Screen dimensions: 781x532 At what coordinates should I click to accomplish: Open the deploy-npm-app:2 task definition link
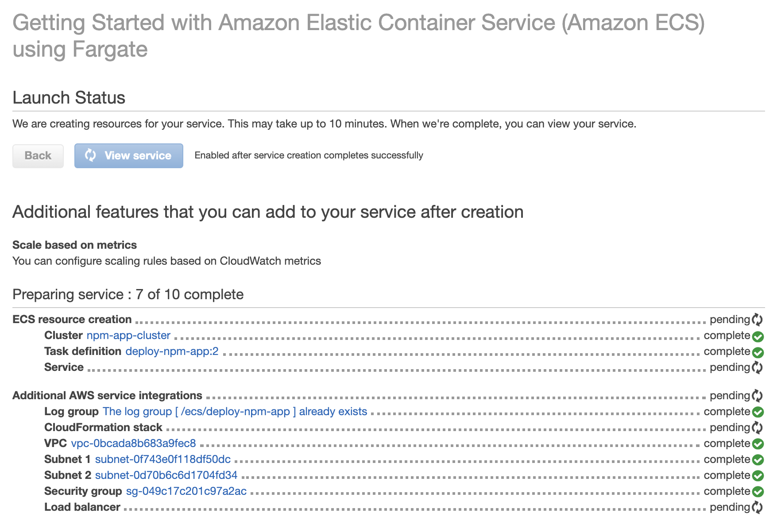coord(172,351)
